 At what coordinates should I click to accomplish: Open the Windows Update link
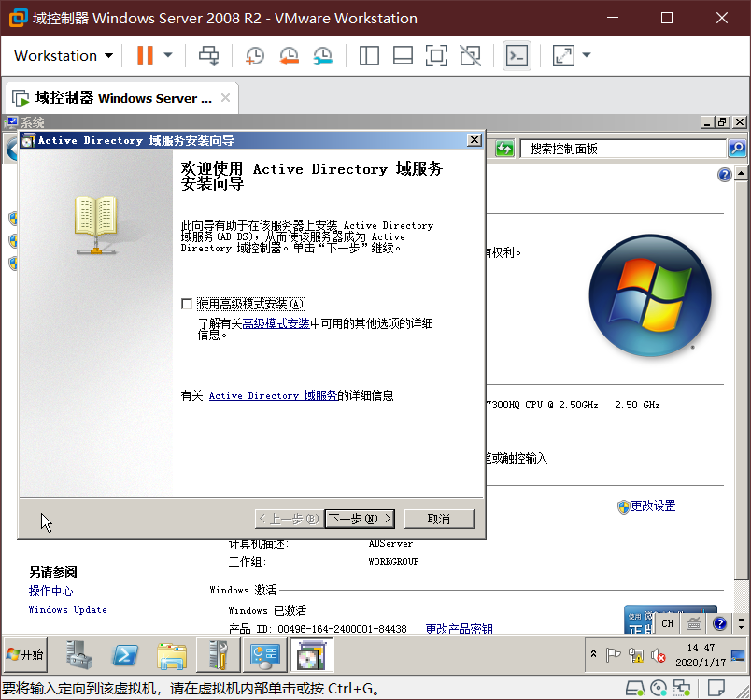(x=67, y=610)
